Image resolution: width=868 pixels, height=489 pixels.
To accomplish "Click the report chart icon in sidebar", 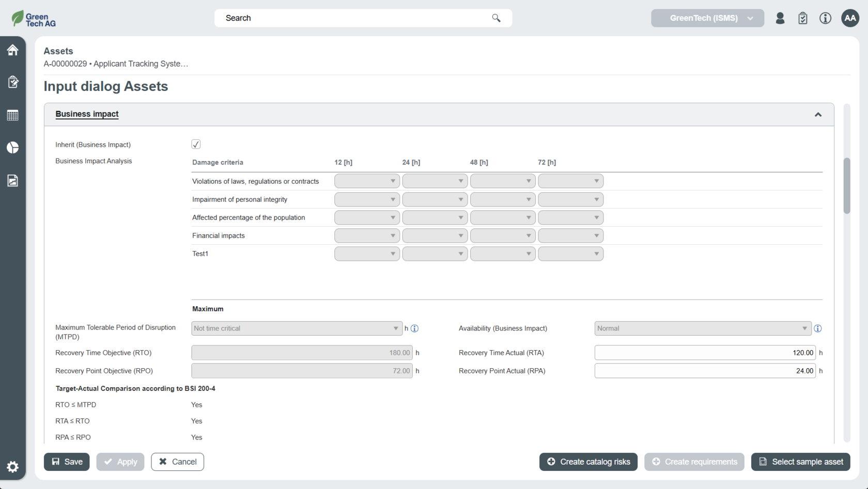I will click(x=13, y=181).
